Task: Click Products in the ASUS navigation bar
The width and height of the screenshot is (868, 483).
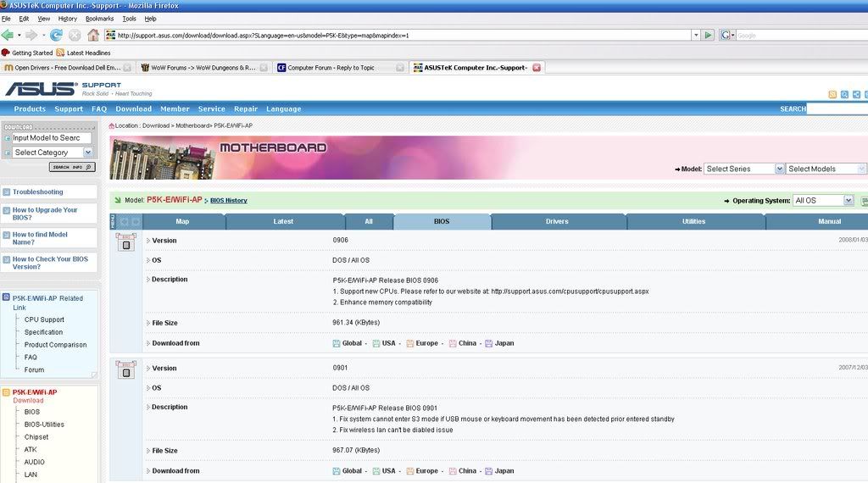Action: (x=30, y=109)
